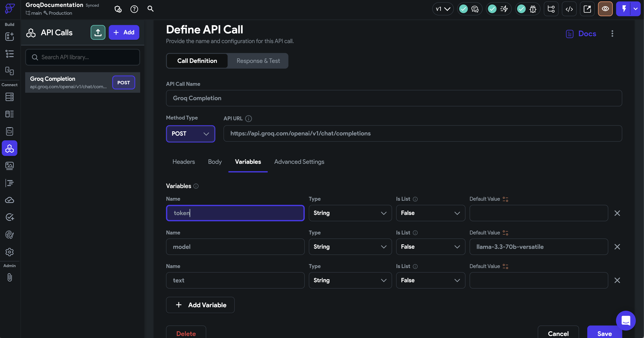Open the Widget Palette add-widget icon
Image resolution: width=644 pixels, height=338 pixels.
pyautogui.click(x=10, y=37)
